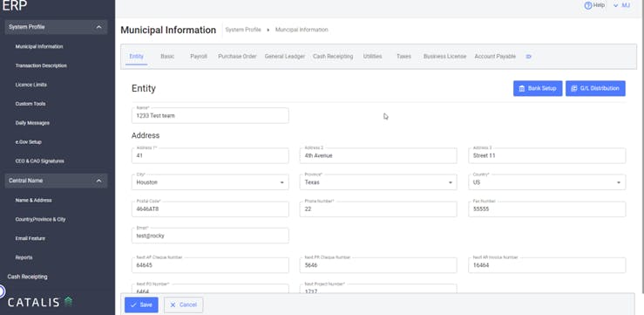Cancel the form changes
The image size is (644, 315).
[184, 305]
